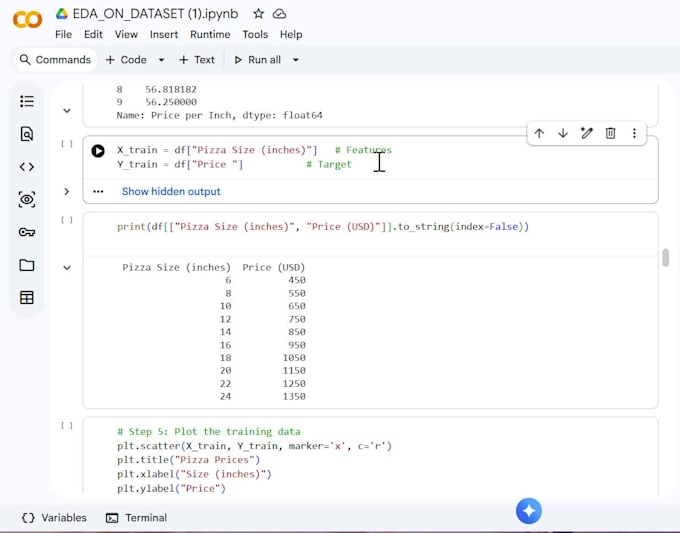Open the data table sidebar panel
This screenshot has height=533, width=680.
coord(27,298)
